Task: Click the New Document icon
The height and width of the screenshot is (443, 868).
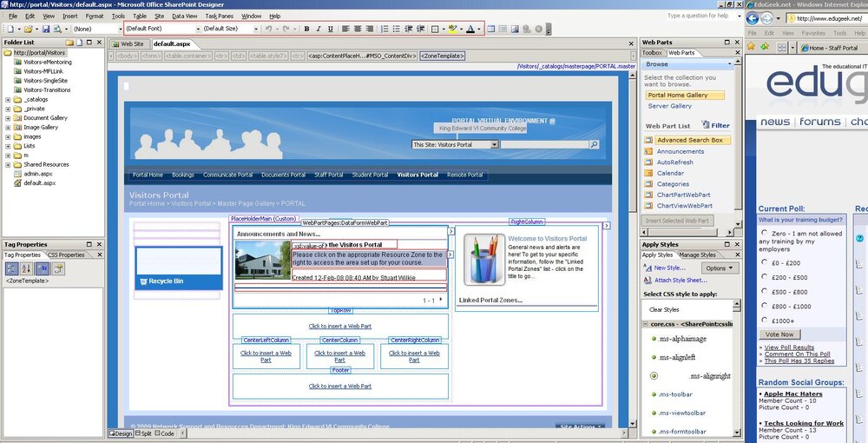Action: (x=11, y=29)
